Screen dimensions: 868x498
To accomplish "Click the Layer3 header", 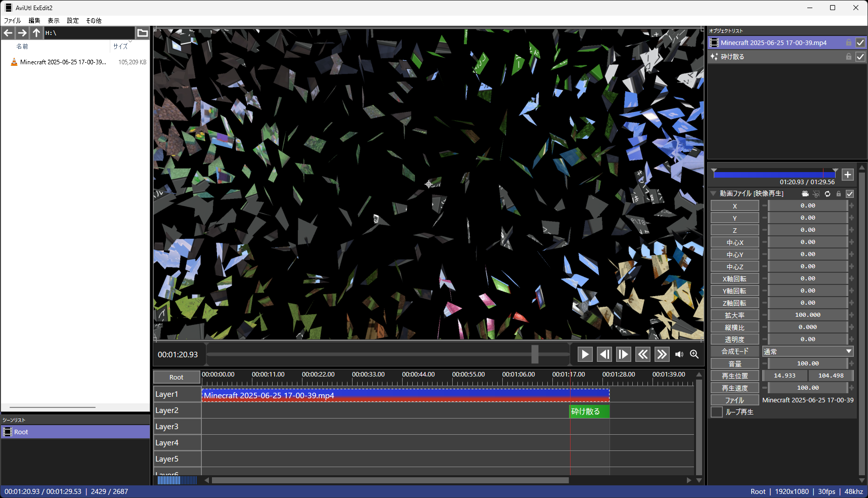I will click(x=177, y=427).
